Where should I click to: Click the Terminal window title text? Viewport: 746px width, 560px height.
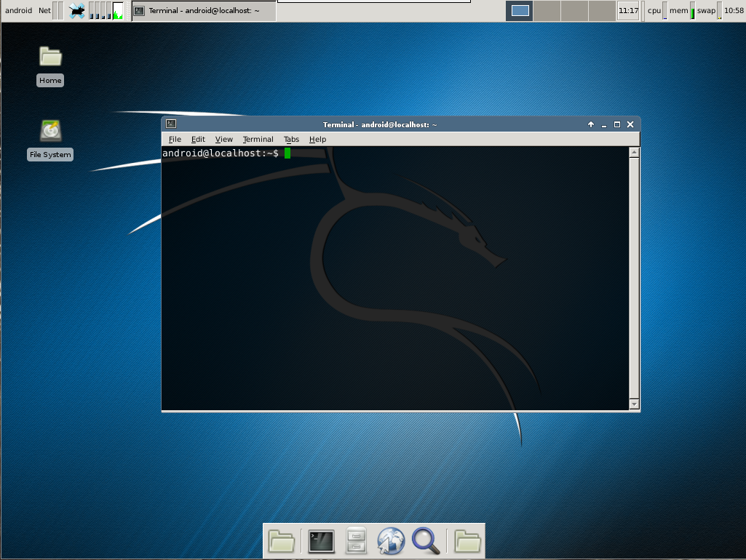tap(380, 124)
